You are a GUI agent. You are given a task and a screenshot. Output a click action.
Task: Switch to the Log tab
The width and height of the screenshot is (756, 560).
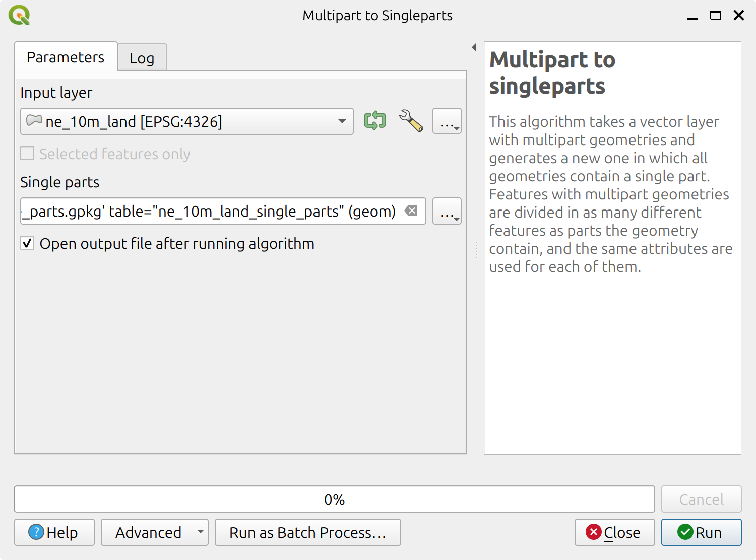tap(142, 57)
